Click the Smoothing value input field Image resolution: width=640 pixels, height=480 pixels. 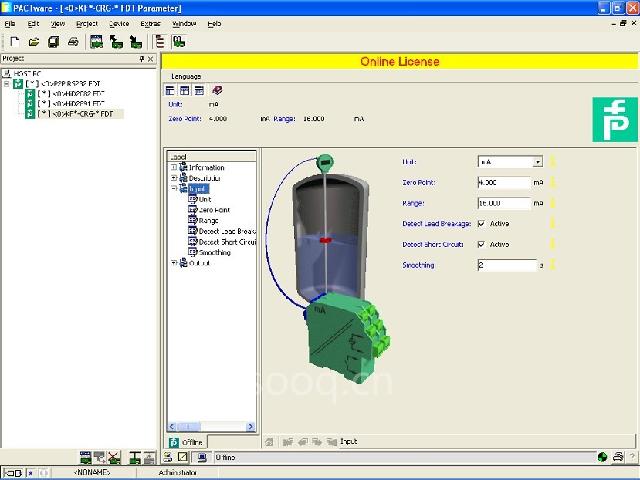[x=506, y=265]
